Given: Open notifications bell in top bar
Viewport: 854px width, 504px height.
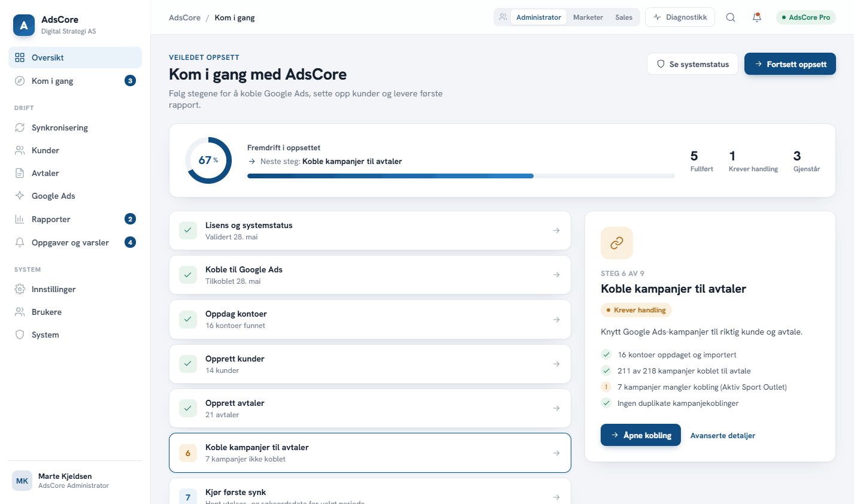Looking at the screenshot, I should (757, 17).
